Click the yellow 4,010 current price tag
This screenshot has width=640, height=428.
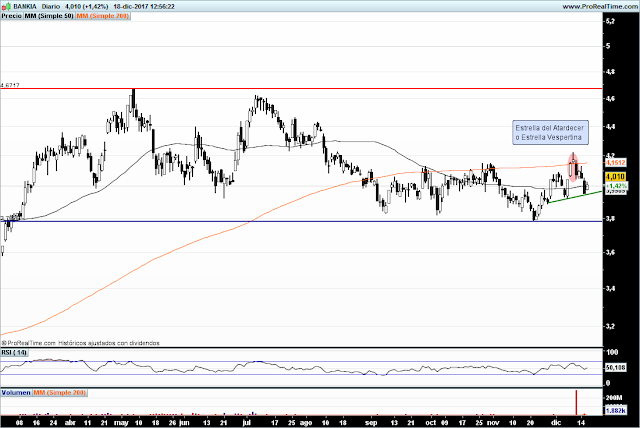click(615, 177)
